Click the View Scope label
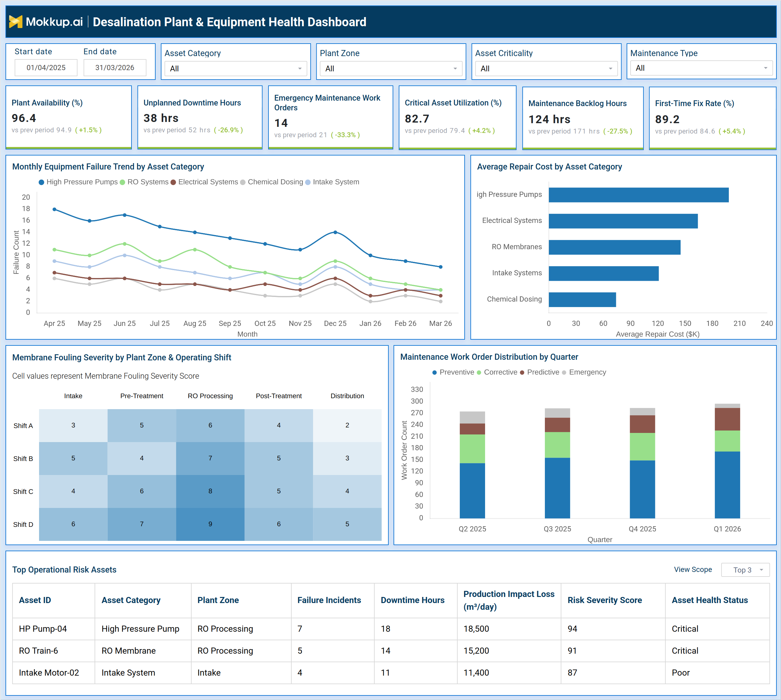This screenshot has height=700, width=781. [693, 570]
